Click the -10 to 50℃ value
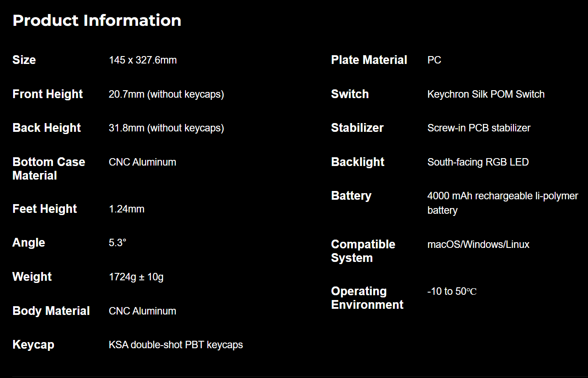The width and height of the screenshot is (588, 378). coord(452,291)
